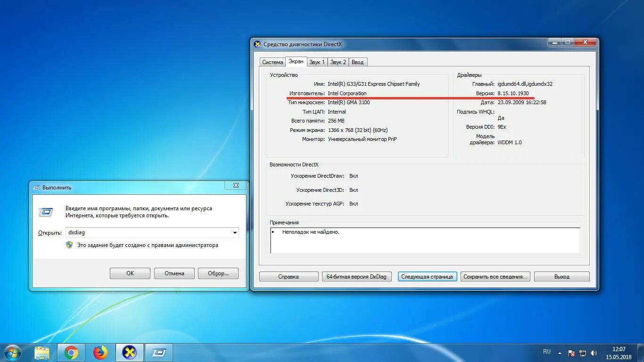Image resolution: width=644 pixels, height=362 pixels.
Task: Click driver model value WDDM 1.0
Action: [x=510, y=142]
